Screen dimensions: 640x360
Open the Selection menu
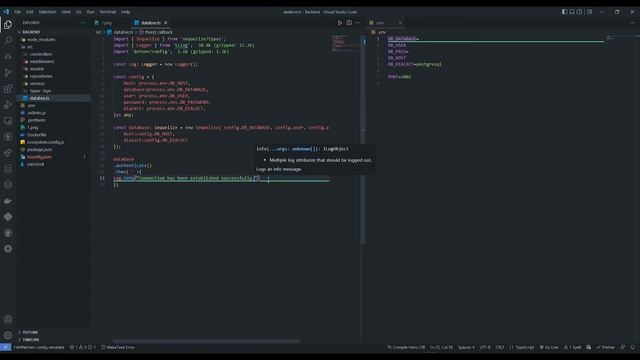[x=47, y=12]
